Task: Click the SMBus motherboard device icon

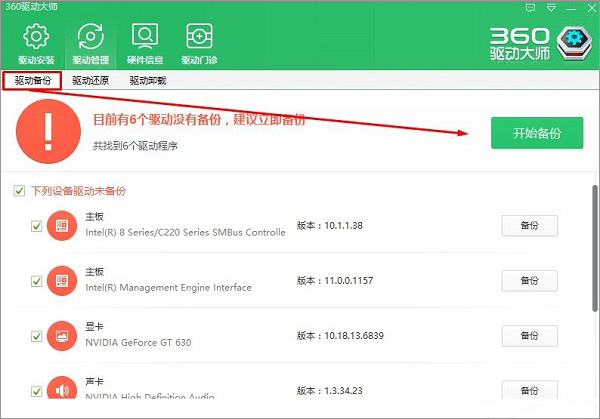Action: pos(62,226)
